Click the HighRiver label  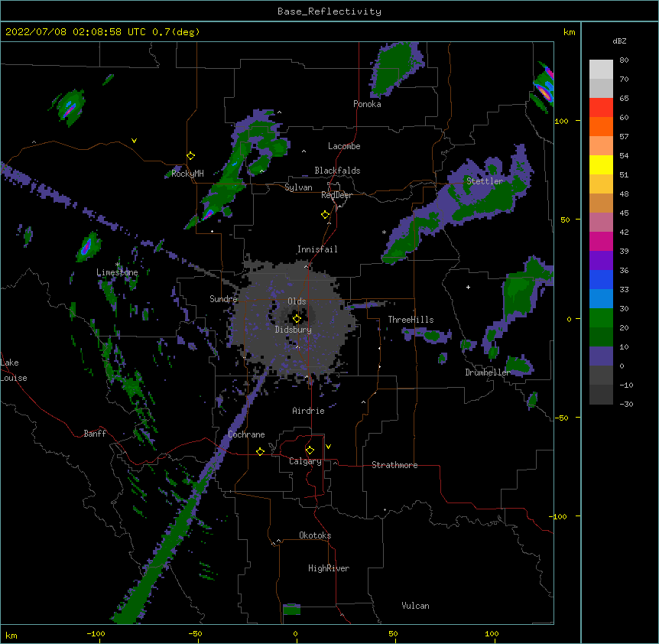pyautogui.click(x=329, y=568)
